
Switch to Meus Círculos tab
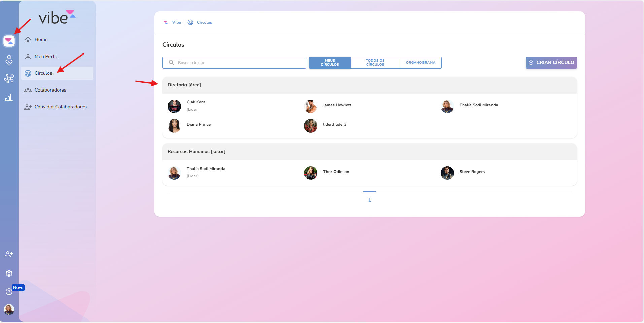point(330,63)
